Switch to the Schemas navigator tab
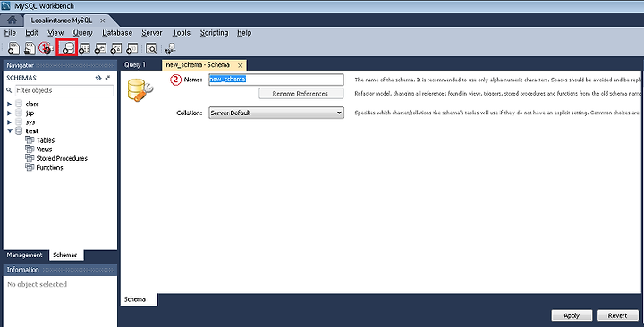The width and height of the screenshot is (644, 327). [x=65, y=255]
